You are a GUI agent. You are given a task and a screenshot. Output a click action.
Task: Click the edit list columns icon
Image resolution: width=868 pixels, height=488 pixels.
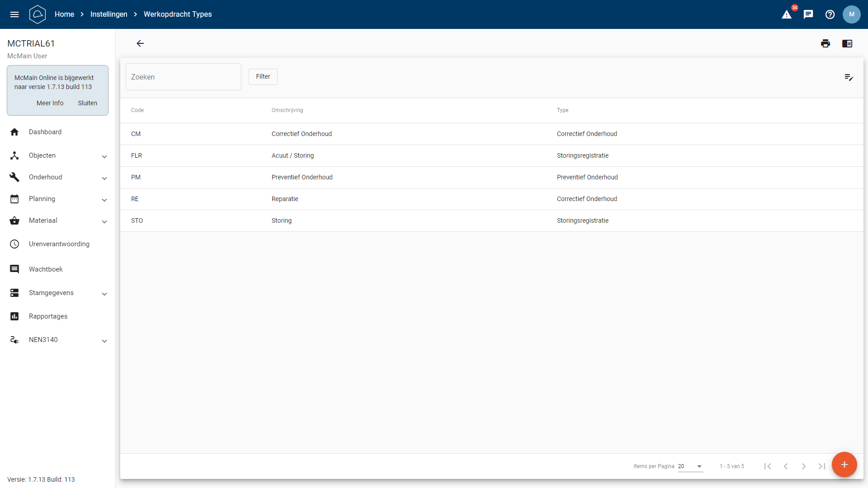849,77
